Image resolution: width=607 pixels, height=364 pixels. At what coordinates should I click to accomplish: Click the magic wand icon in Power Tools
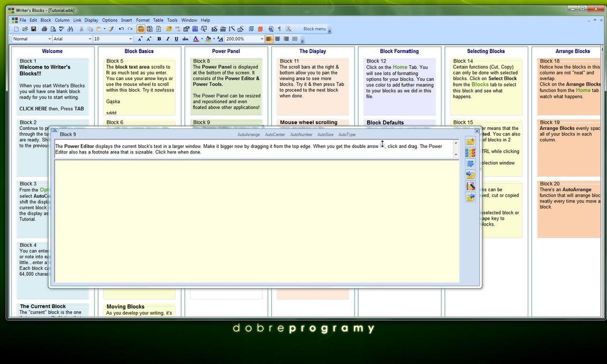[x=470, y=186]
